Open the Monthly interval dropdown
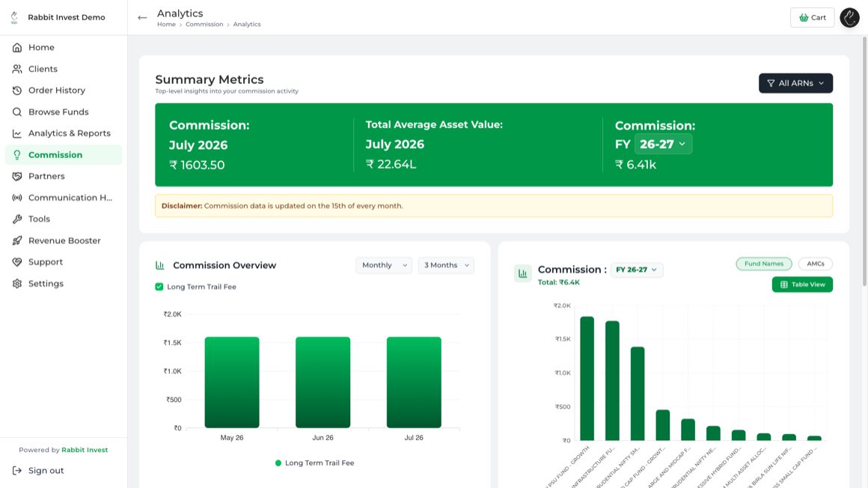Image resolution: width=868 pixels, height=488 pixels. point(384,265)
